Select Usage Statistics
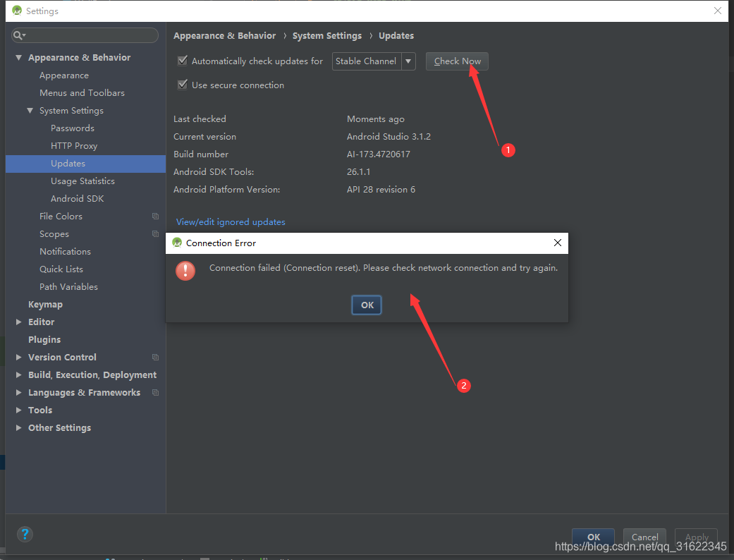This screenshot has height=560, width=734. coord(82,181)
